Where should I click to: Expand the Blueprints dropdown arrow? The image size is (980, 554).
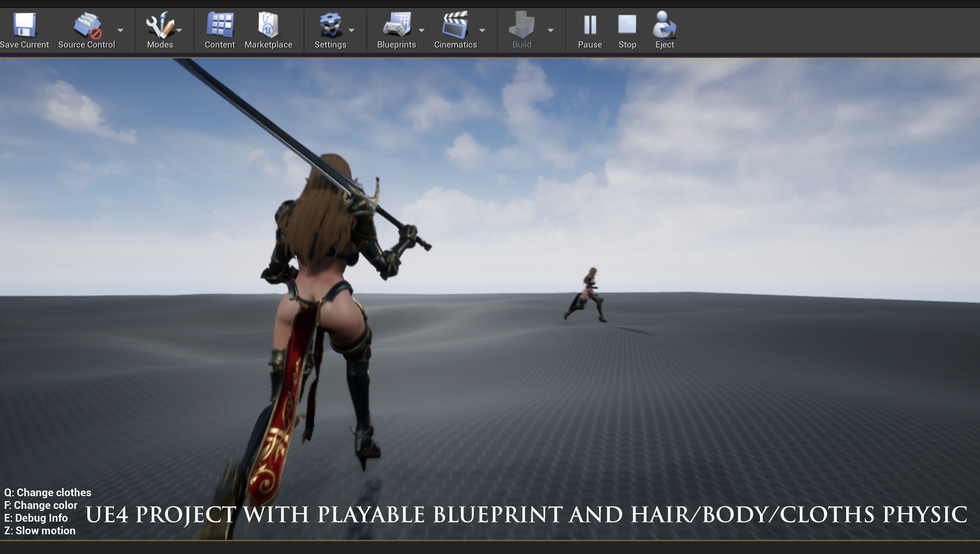click(x=421, y=30)
